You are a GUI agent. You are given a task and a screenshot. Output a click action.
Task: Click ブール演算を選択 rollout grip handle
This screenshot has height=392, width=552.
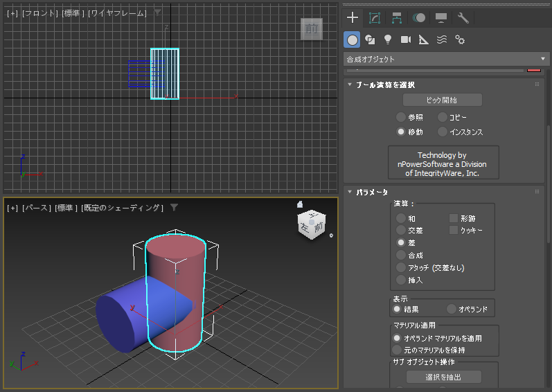pos(537,84)
